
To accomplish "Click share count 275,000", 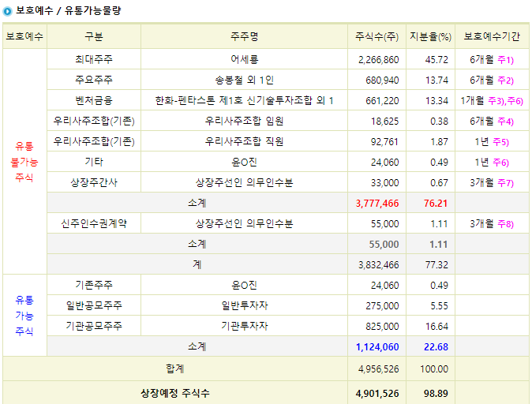I will (382, 306).
